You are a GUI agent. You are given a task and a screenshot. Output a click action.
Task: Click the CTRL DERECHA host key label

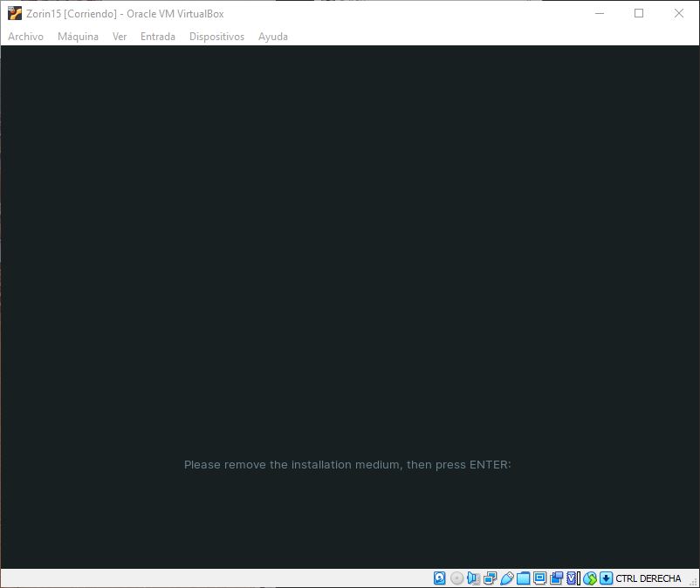pyautogui.click(x=648, y=578)
